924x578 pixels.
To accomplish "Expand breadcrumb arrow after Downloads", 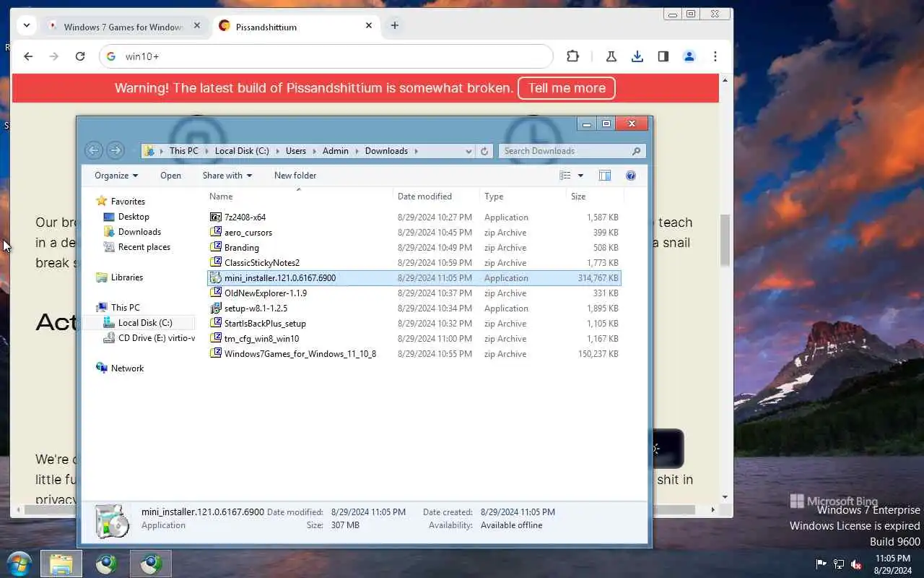I will point(417,151).
